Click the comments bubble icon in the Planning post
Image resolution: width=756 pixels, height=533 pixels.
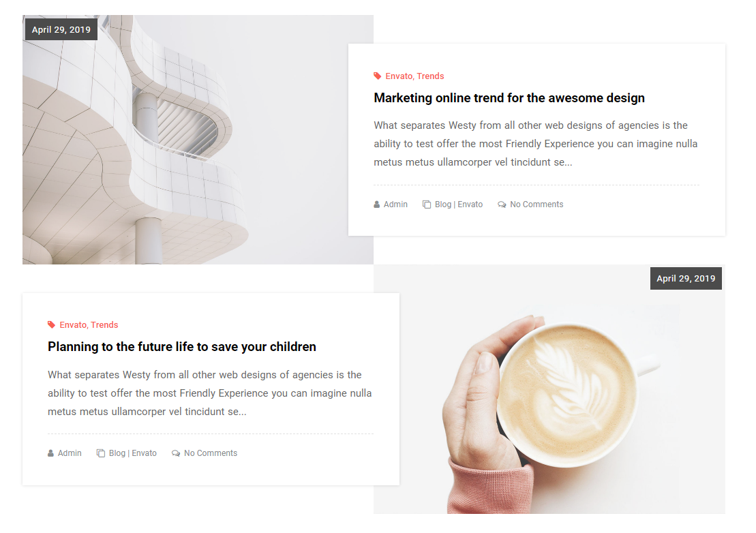tap(176, 453)
